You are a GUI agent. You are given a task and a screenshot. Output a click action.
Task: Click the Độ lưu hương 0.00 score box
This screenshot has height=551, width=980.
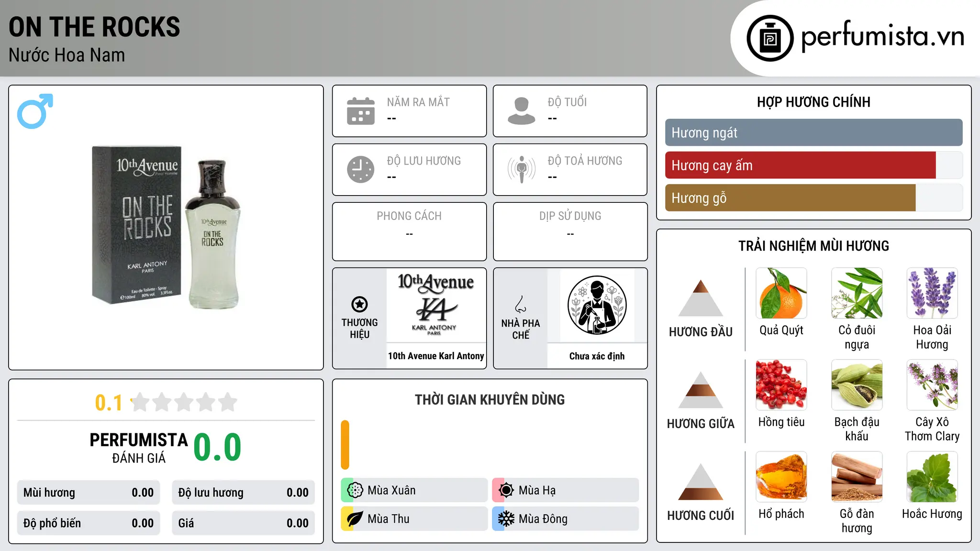coord(243,493)
